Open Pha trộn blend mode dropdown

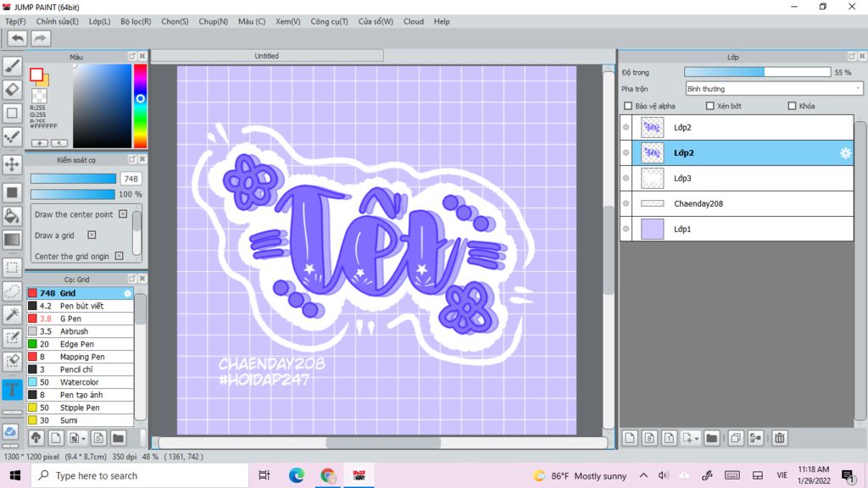pyautogui.click(x=774, y=88)
